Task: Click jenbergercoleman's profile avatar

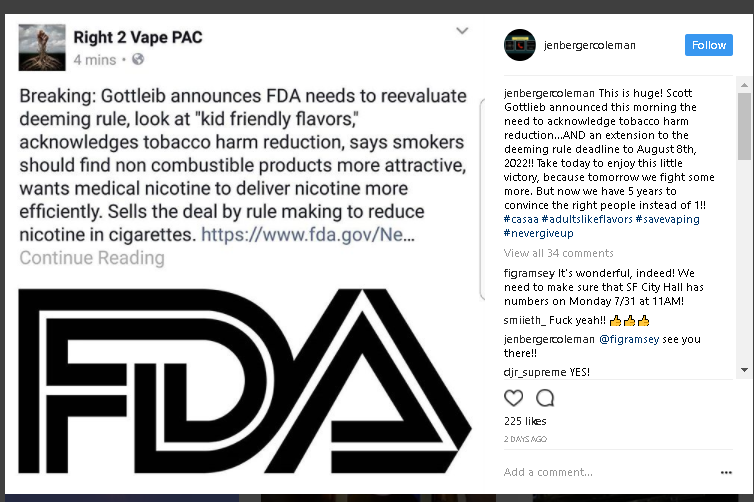Action: 520,46
